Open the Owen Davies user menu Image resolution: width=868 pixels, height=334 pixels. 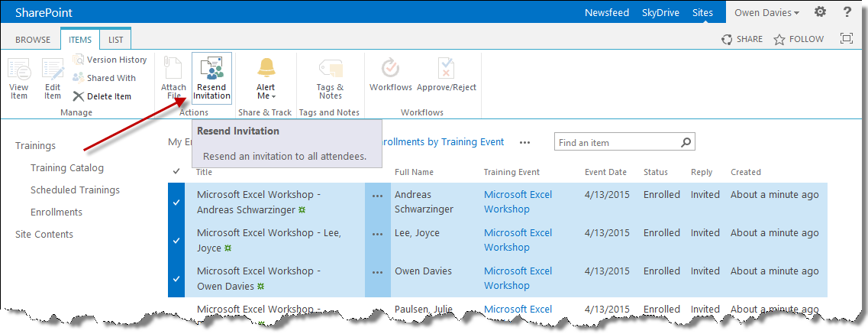pos(766,12)
